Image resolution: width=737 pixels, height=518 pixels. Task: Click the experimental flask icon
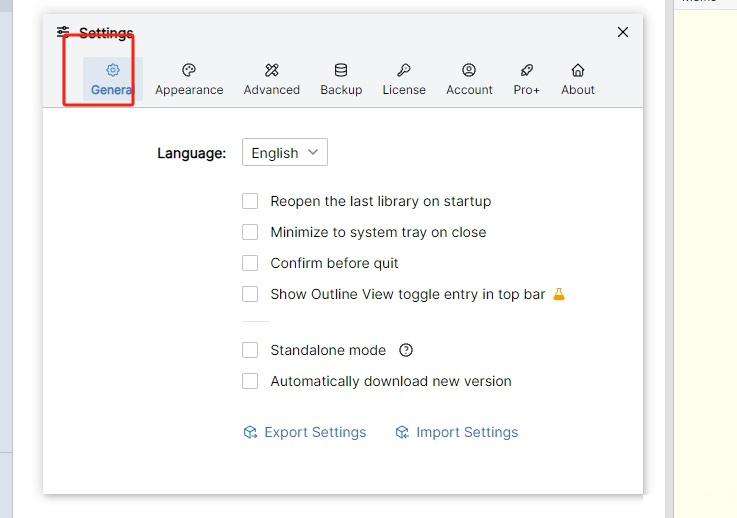(559, 294)
